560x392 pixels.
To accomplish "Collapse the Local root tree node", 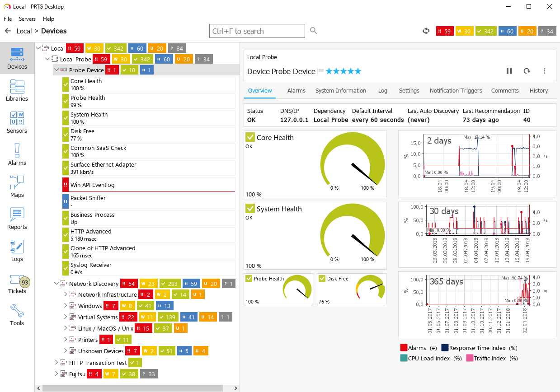I will 38,48.
